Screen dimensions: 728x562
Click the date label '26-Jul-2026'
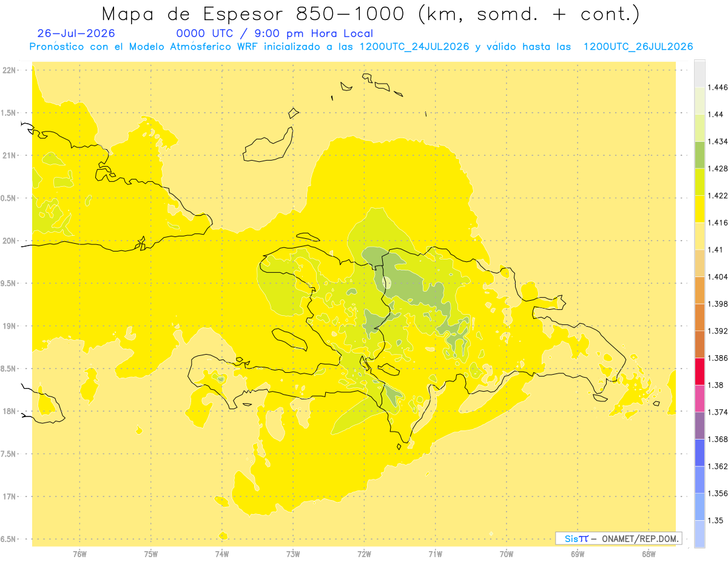click(76, 33)
